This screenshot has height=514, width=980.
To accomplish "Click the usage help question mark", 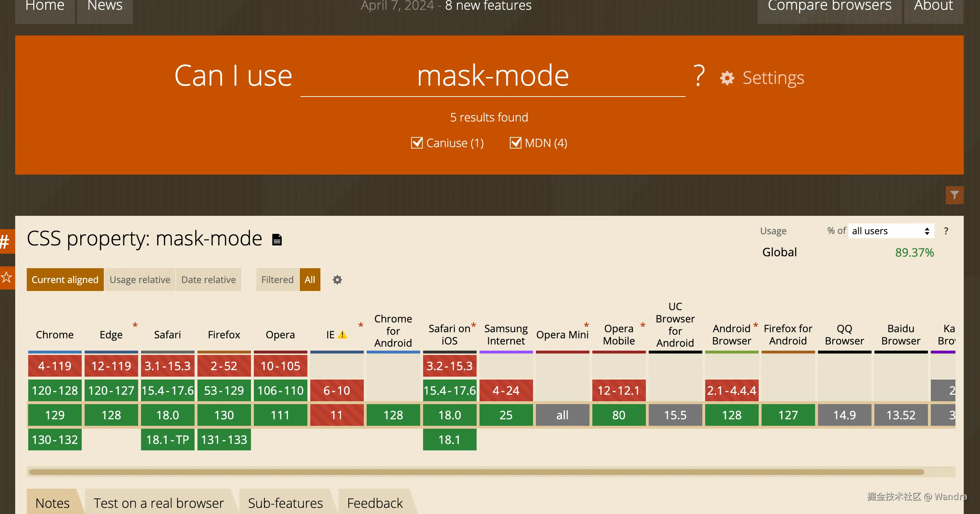I will 946,231.
